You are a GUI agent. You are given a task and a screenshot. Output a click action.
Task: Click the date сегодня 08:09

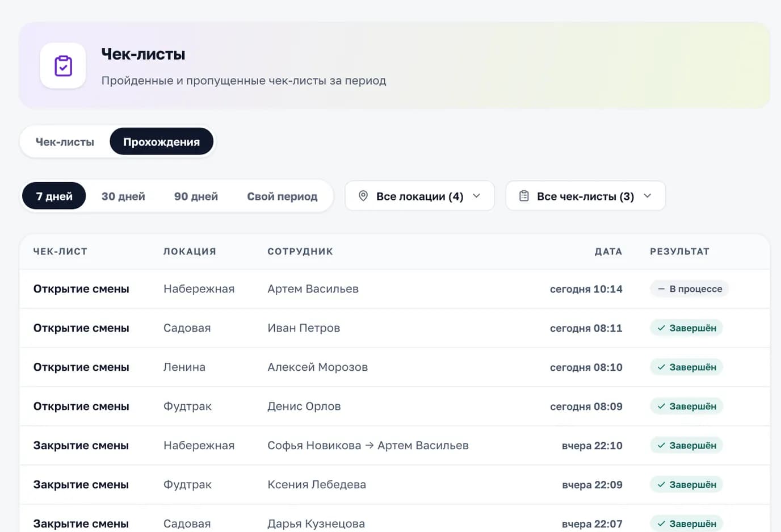(x=586, y=407)
